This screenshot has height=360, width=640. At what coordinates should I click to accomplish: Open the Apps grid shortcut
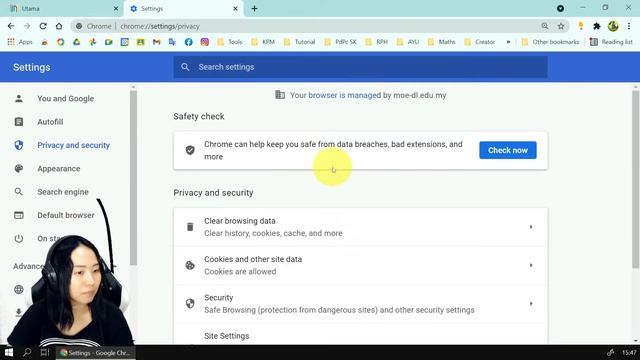(20, 42)
